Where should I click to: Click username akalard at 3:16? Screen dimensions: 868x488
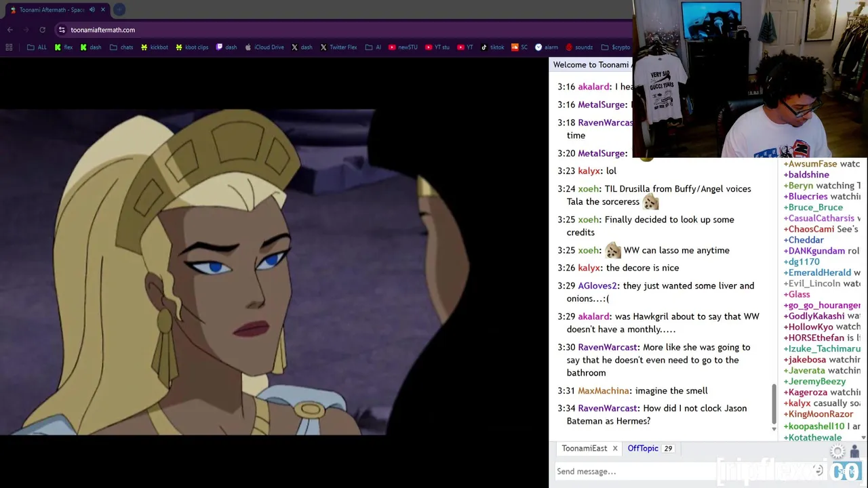[594, 87]
